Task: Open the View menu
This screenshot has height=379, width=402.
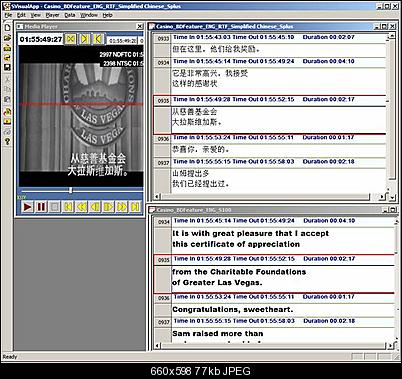Action: (x=35, y=15)
